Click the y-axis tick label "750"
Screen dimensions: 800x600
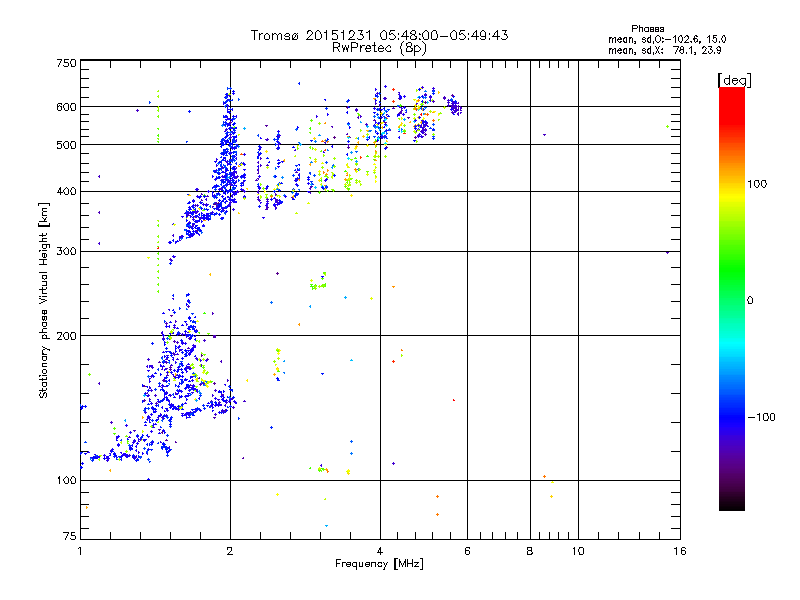66,63
